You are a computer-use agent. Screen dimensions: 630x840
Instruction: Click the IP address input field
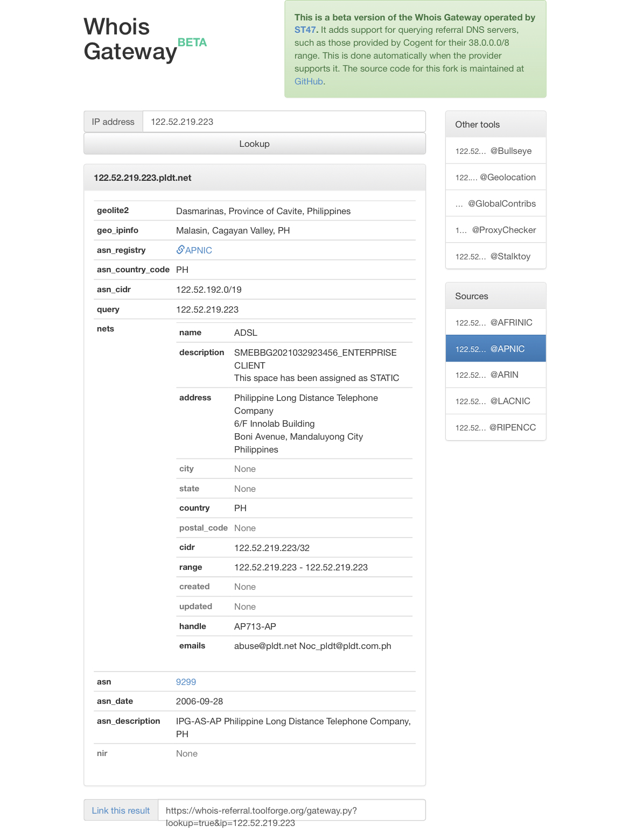point(284,122)
